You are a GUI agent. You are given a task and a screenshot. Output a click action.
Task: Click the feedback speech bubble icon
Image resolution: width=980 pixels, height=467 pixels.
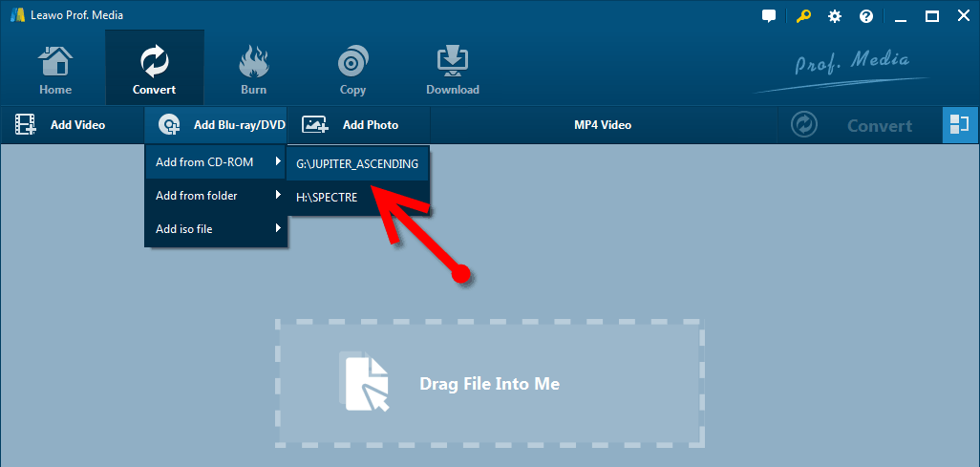click(769, 16)
